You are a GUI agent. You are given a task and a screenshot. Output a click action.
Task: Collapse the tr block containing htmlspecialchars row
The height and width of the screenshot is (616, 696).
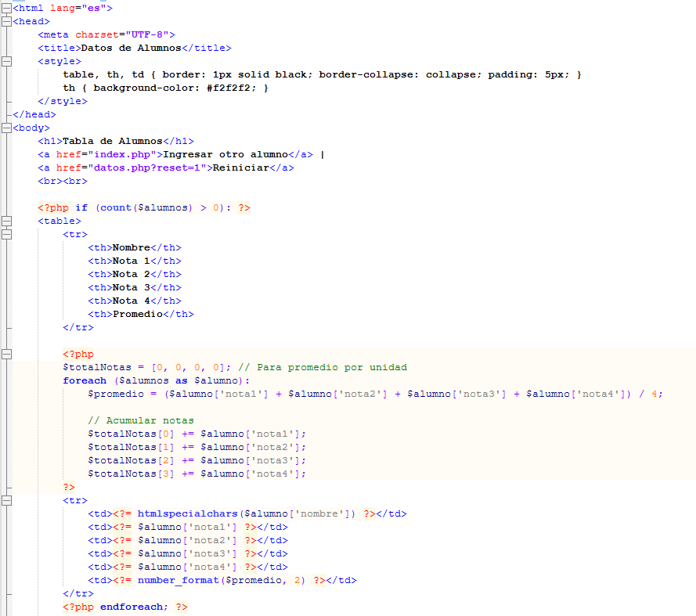coord(6,500)
